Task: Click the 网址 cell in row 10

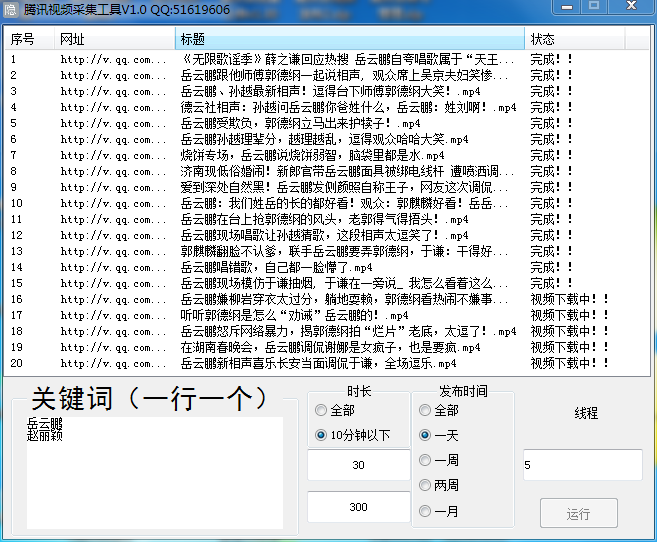Action: tap(113, 204)
